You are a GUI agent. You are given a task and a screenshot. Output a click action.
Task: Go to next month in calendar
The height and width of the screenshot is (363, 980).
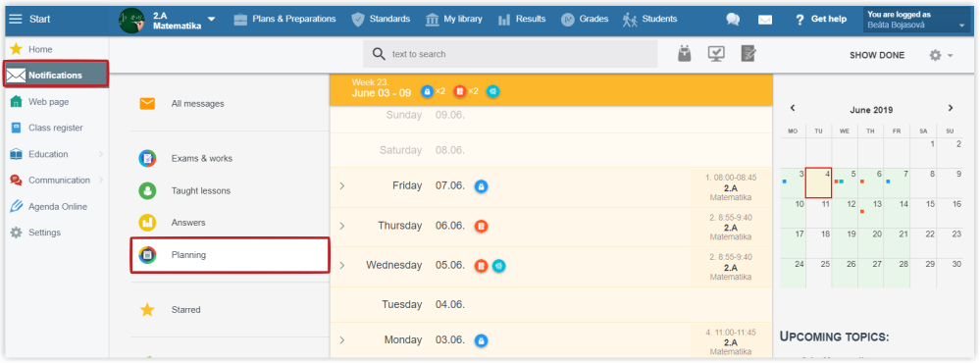point(951,108)
